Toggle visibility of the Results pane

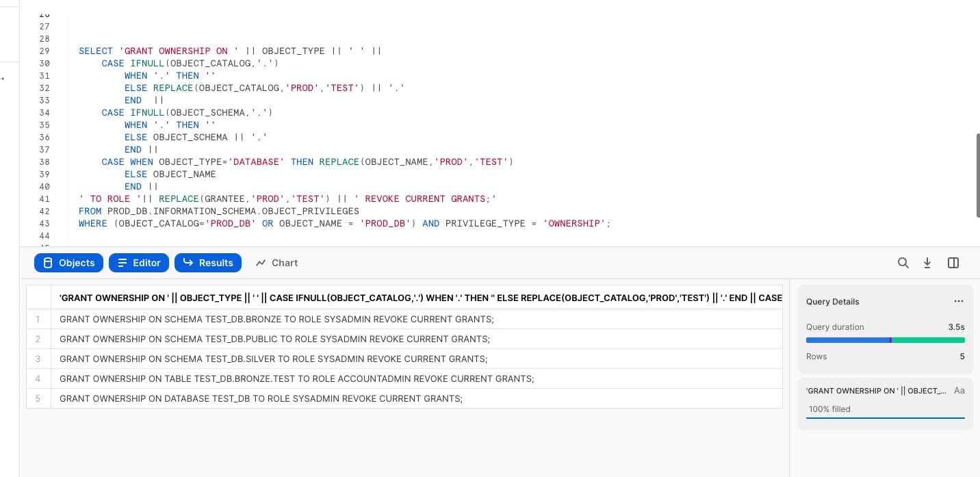coord(208,263)
